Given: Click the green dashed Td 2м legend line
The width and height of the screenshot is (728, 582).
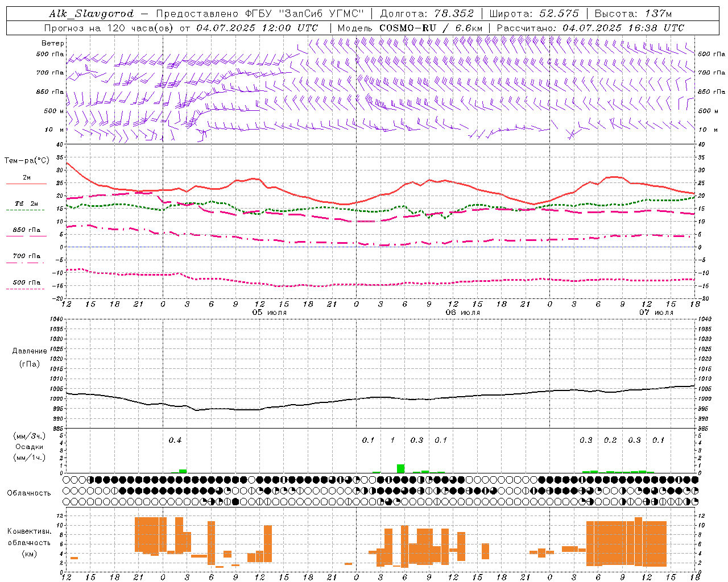Looking at the screenshot, I should (25, 210).
